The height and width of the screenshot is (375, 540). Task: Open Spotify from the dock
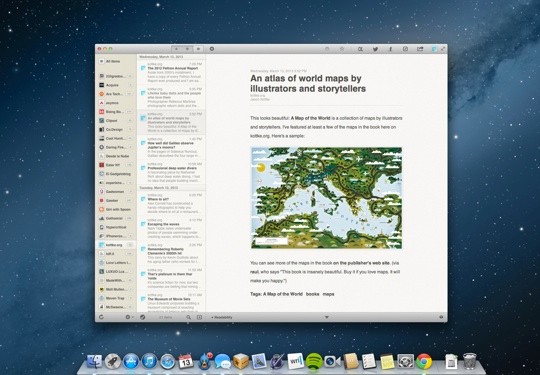tap(314, 362)
